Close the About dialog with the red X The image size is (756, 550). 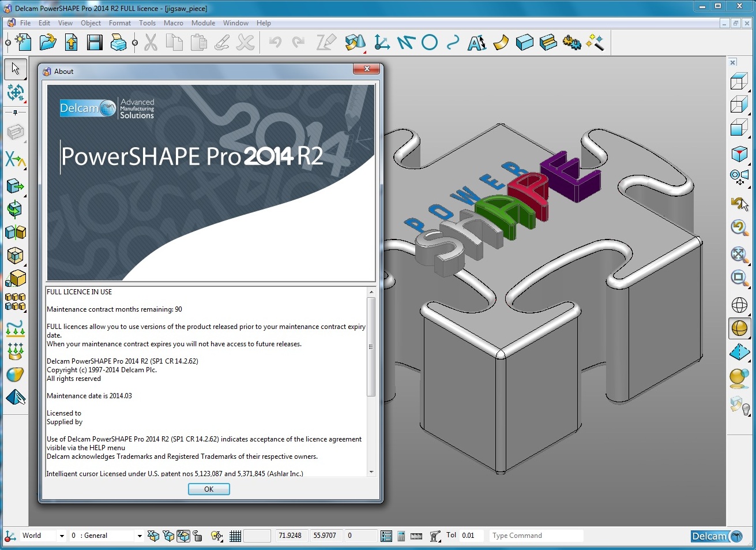(x=366, y=69)
